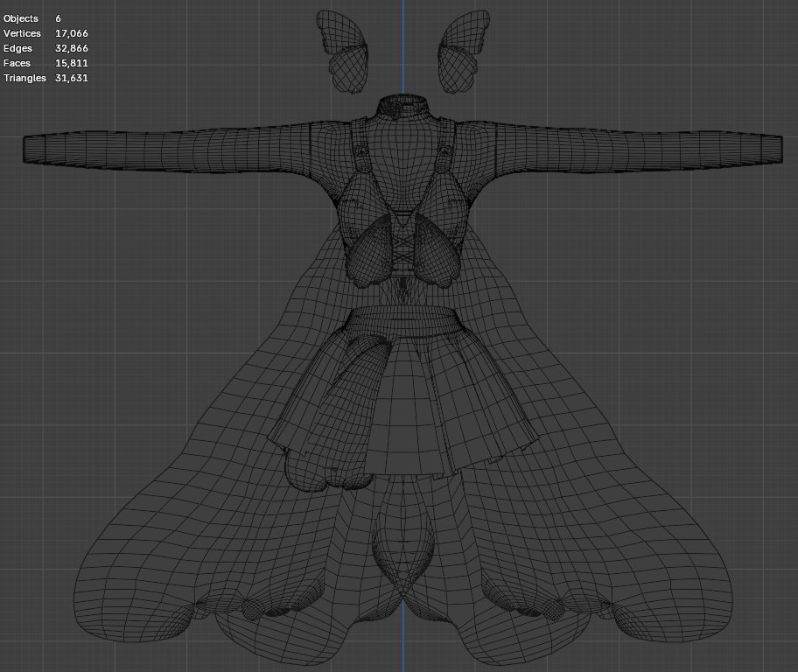Select the left butterfly wing mesh
This screenshot has height=672, width=798.
click(x=343, y=51)
